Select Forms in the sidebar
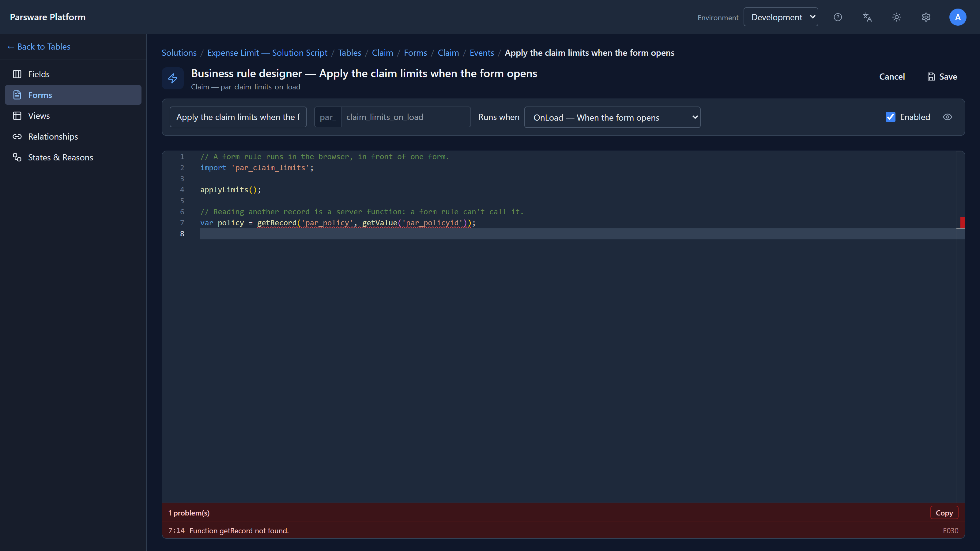This screenshot has height=551, width=980. point(73,95)
